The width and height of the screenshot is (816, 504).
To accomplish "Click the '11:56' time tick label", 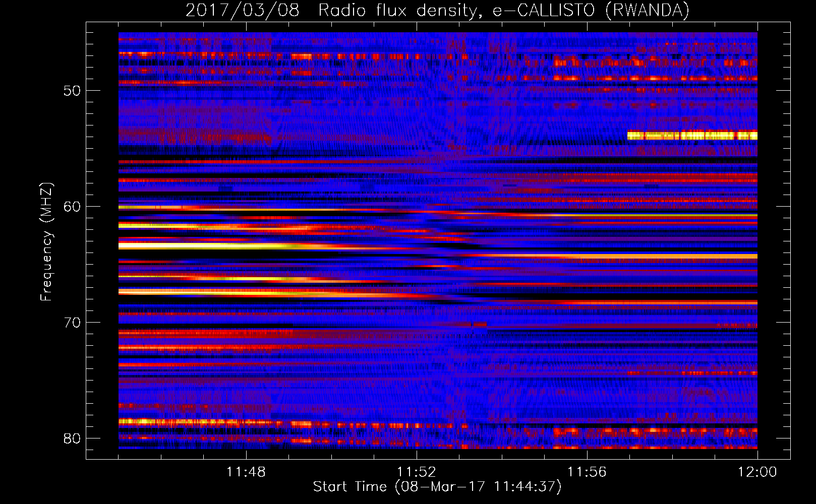I will (587, 472).
